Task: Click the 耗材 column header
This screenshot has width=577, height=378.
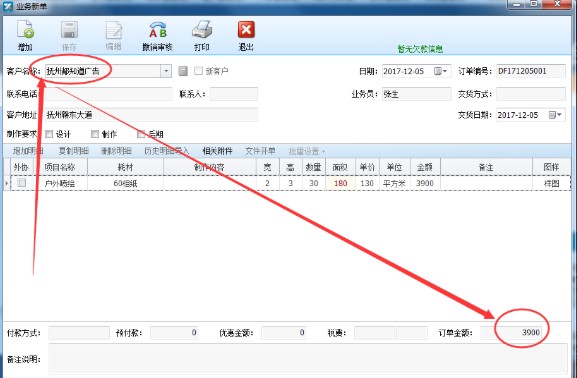Action: (125, 167)
